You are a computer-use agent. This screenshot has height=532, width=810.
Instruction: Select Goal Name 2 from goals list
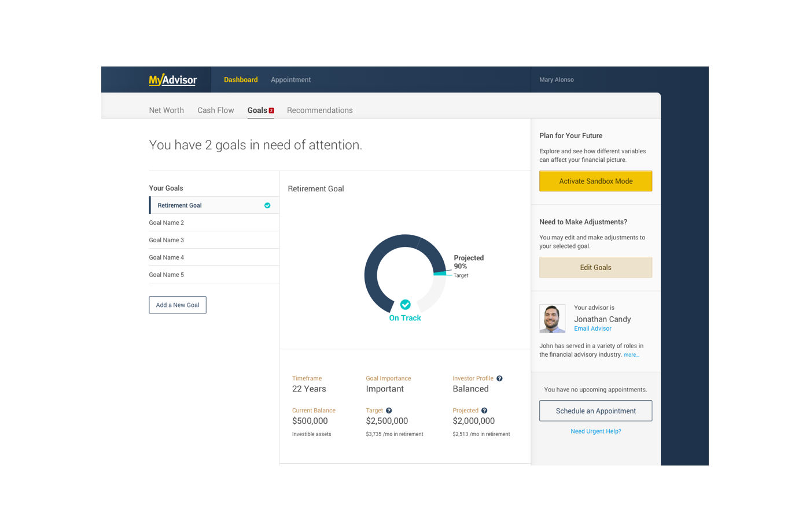click(167, 223)
